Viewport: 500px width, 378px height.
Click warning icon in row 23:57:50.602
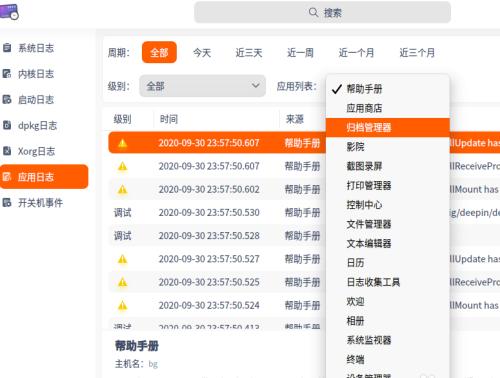[x=123, y=189]
